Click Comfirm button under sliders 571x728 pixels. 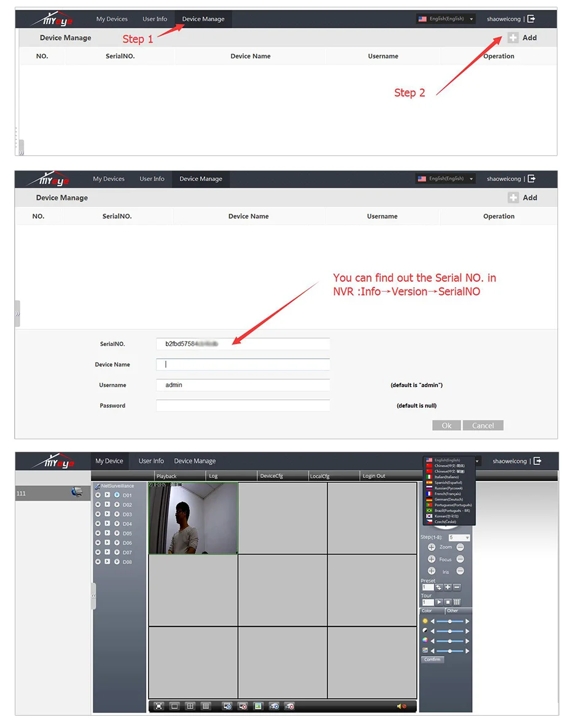tap(432, 659)
